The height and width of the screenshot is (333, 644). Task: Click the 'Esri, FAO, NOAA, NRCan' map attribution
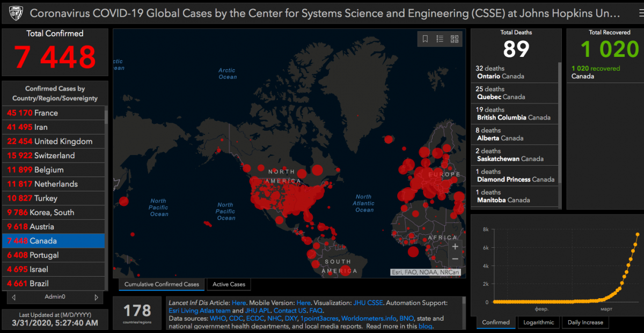[x=425, y=272]
